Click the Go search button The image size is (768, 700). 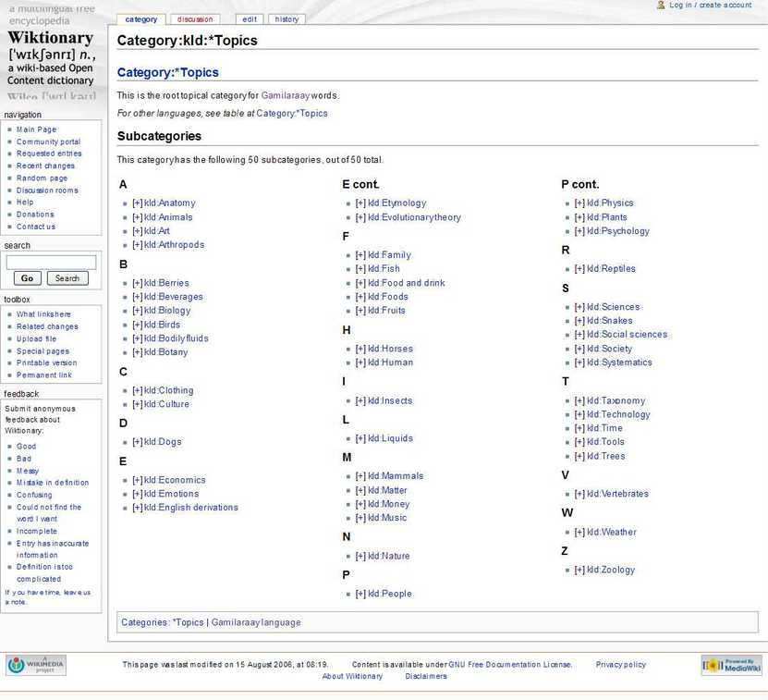coord(28,278)
